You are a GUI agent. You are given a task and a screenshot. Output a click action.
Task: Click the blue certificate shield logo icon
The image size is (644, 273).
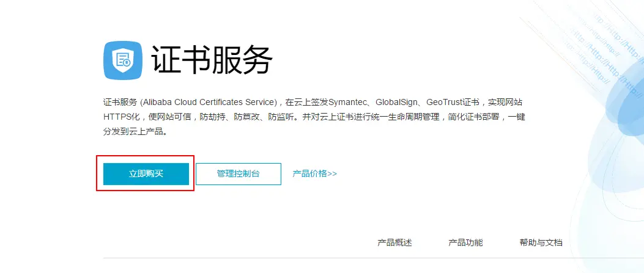123,60
